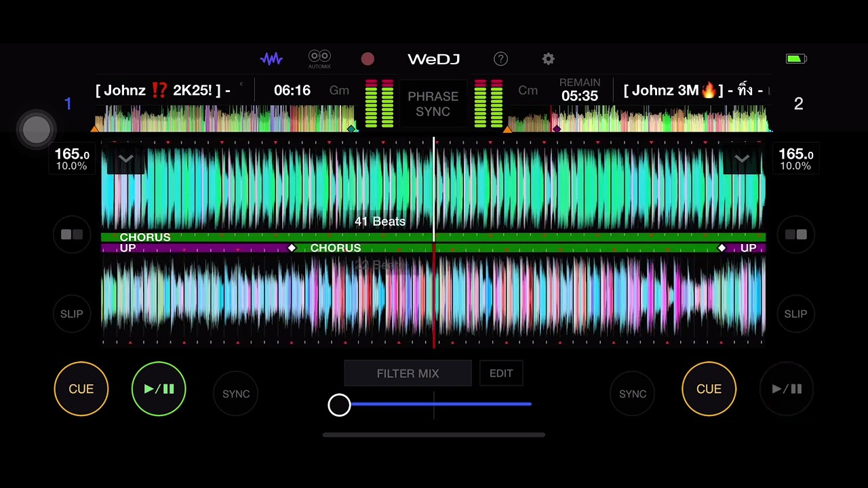Image resolution: width=868 pixels, height=488 pixels.
Task: Toggle deck 2 play/pause
Action: [787, 389]
